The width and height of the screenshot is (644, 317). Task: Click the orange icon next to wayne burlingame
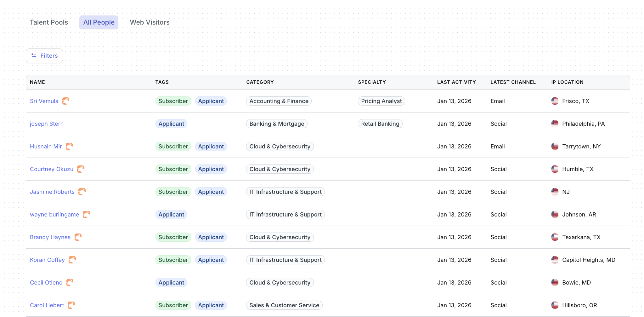(x=86, y=214)
